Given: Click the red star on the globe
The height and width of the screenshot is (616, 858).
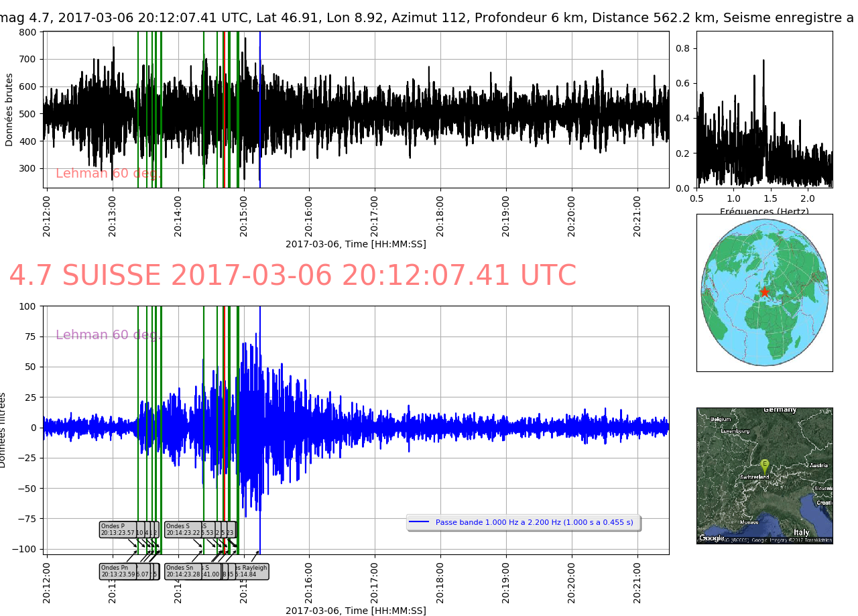Looking at the screenshot, I should click(764, 292).
